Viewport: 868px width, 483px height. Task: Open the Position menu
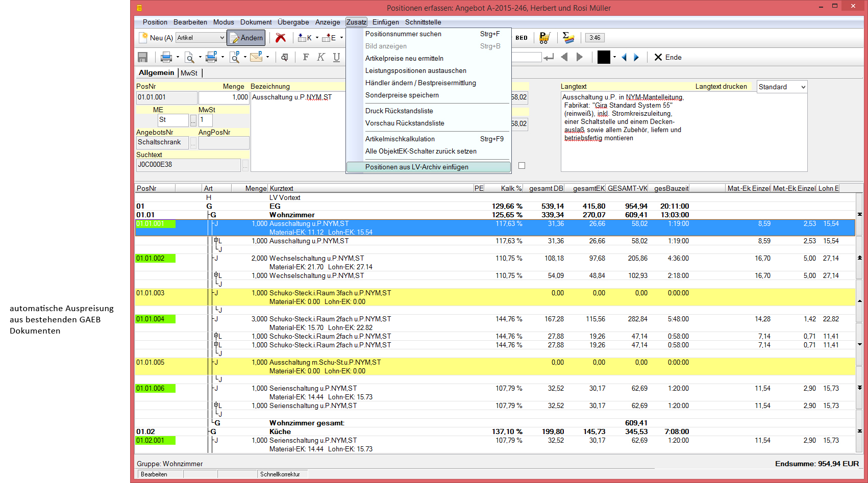(155, 22)
